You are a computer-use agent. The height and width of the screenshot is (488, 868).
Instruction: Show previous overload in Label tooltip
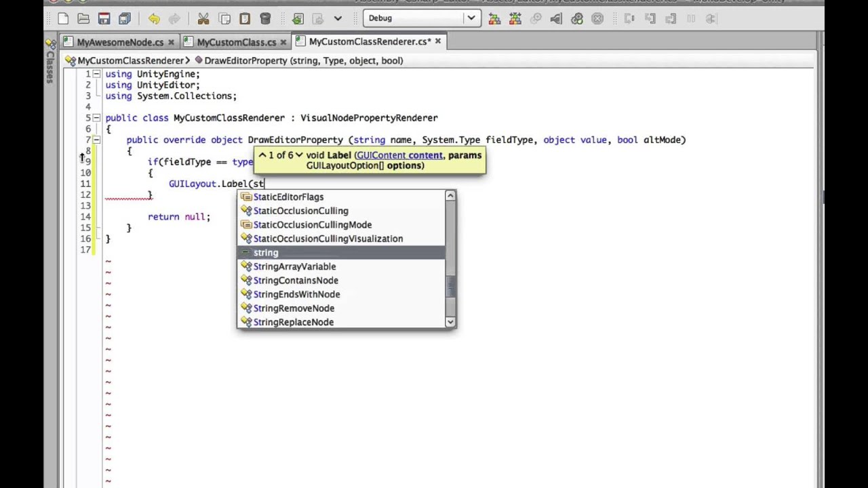262,155
